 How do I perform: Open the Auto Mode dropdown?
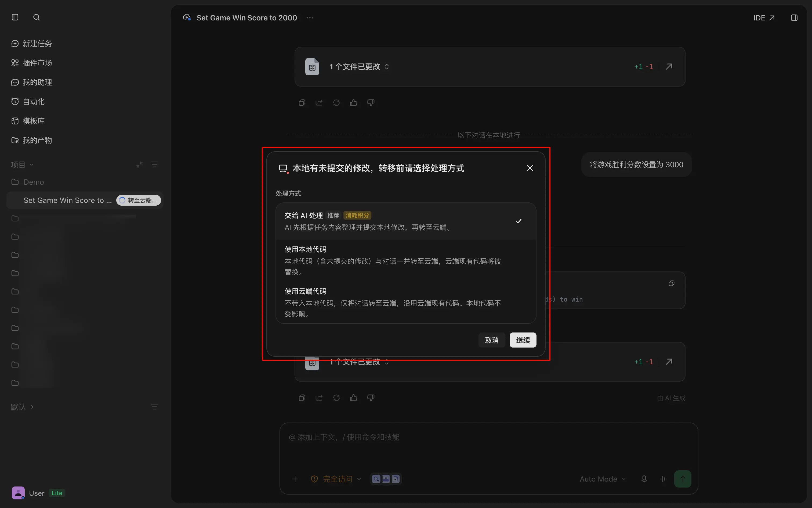tap(603, 479)
